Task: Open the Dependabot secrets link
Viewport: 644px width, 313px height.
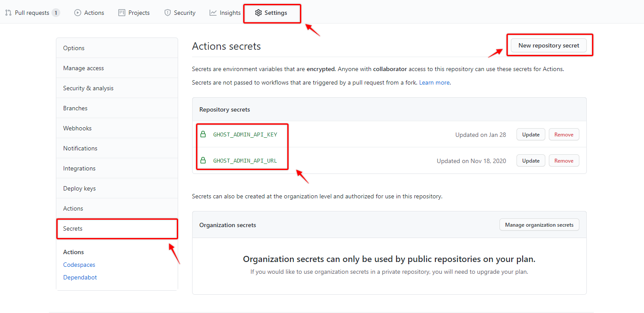Action: [x=80, y=277]
